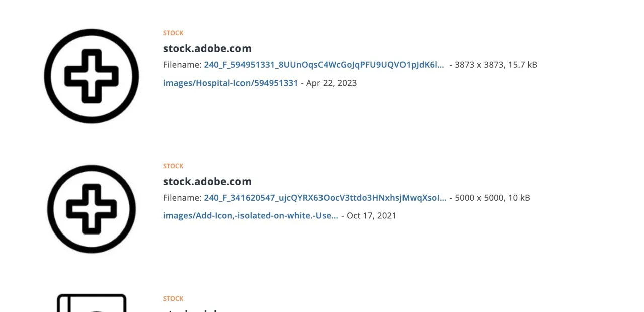Click the first result's stock.adobe.com heading
The image size is (644, 312).
[x=207, y=48]
